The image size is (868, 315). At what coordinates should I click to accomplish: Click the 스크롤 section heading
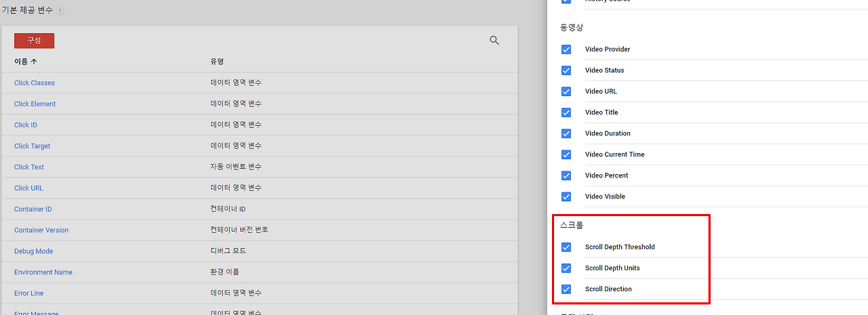572,226
